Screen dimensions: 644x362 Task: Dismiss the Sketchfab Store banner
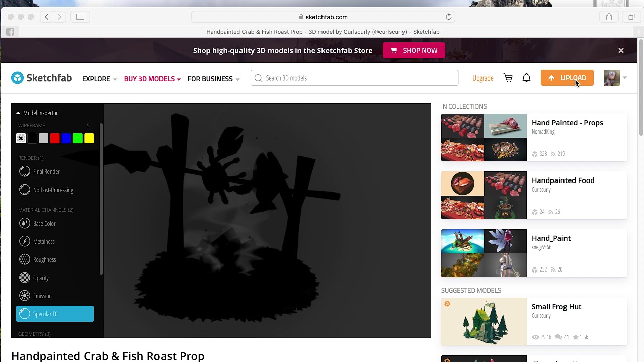pyautogui.click(x=621, y=50)
